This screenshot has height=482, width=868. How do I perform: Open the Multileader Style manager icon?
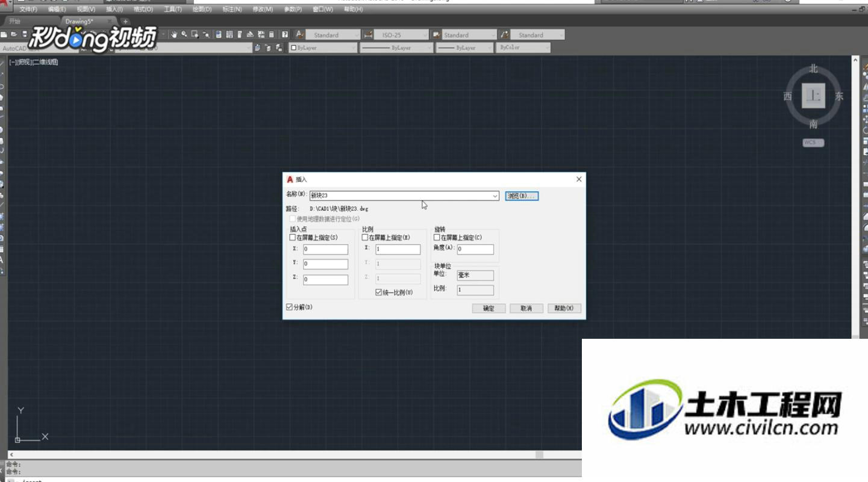tap(505, 34)
